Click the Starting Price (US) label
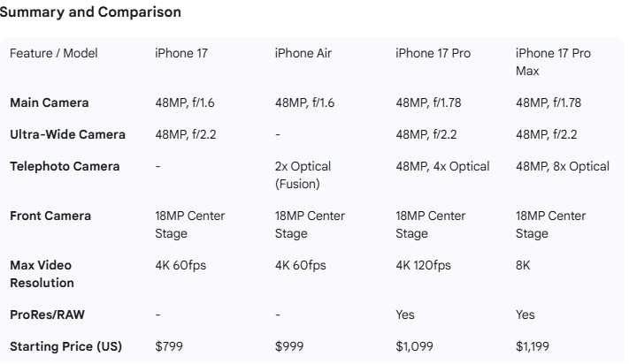 pyautogui.click(x=66, y=345)
